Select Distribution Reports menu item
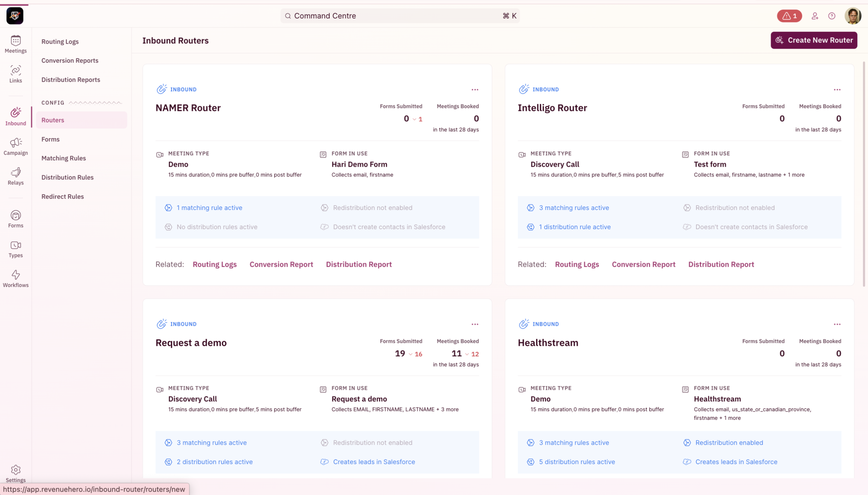Screen dimensions: 868x495 point(71,80)
